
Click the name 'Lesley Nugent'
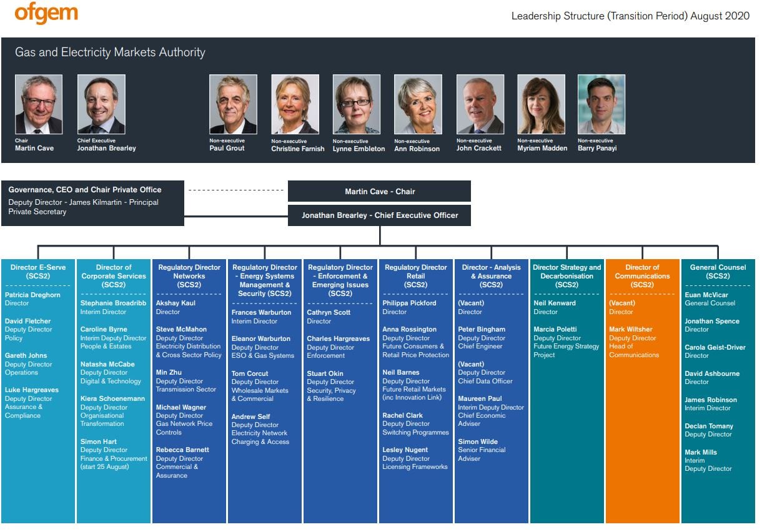405,450
